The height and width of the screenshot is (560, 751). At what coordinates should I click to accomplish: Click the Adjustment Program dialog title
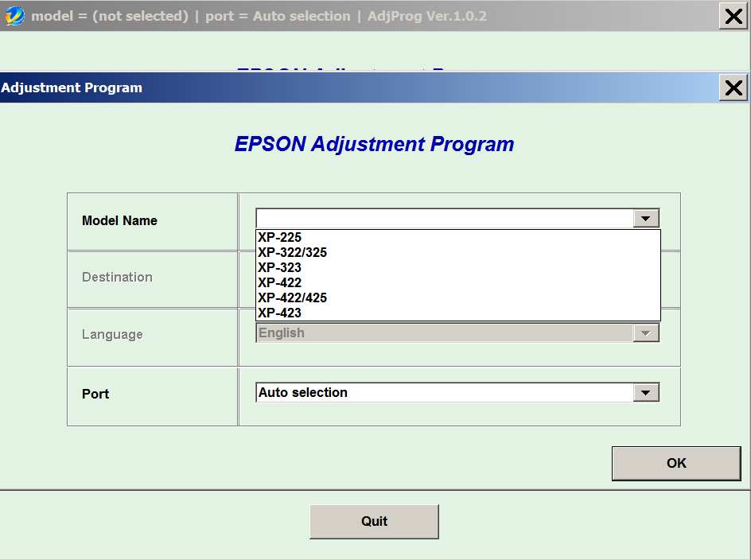72,87
